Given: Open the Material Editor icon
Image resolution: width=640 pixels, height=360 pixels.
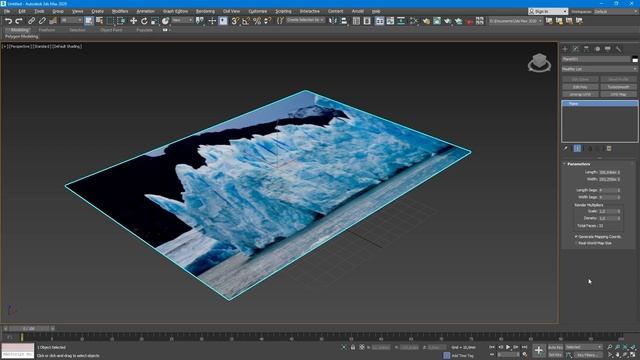Looking at the screenshot, I should (x=413, y=21).
